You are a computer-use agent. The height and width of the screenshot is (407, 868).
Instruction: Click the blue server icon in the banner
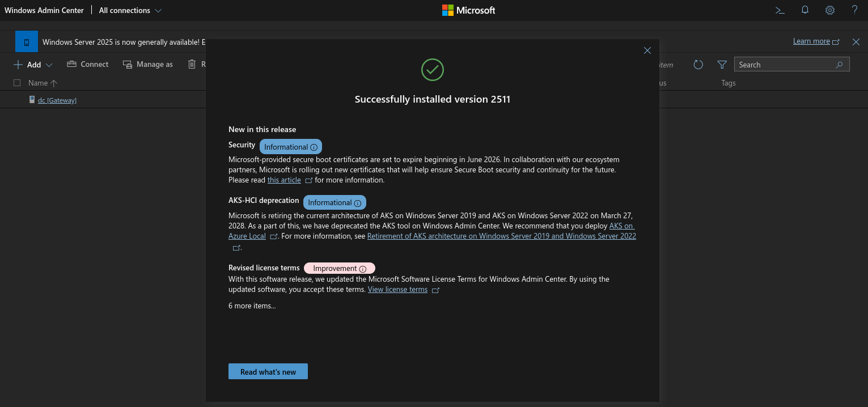tap(27, 42)
